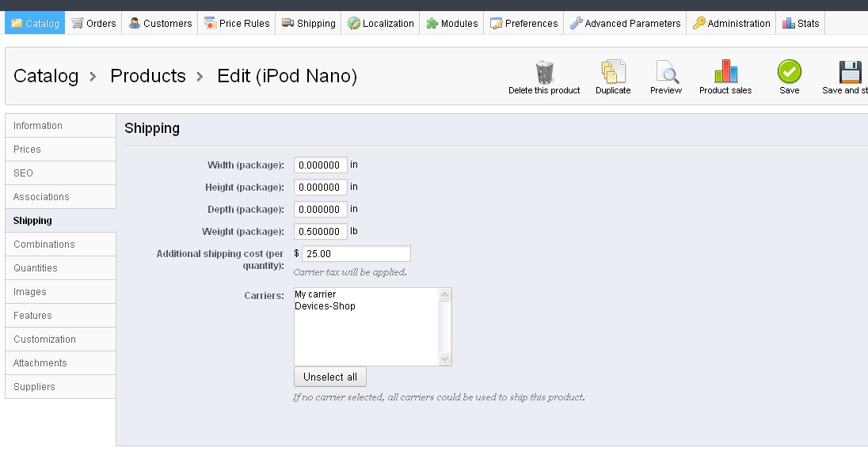Switch to the Associations tab
868x474 pixels.
pyautogui.click(x=60, y=197)
